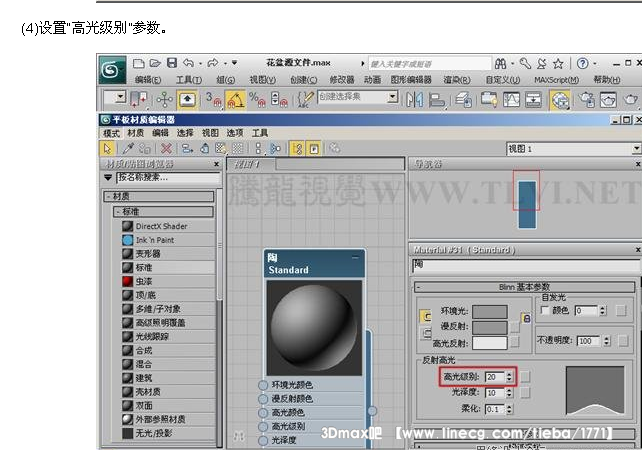Click the Mirror tool icon

coord(414,99)
